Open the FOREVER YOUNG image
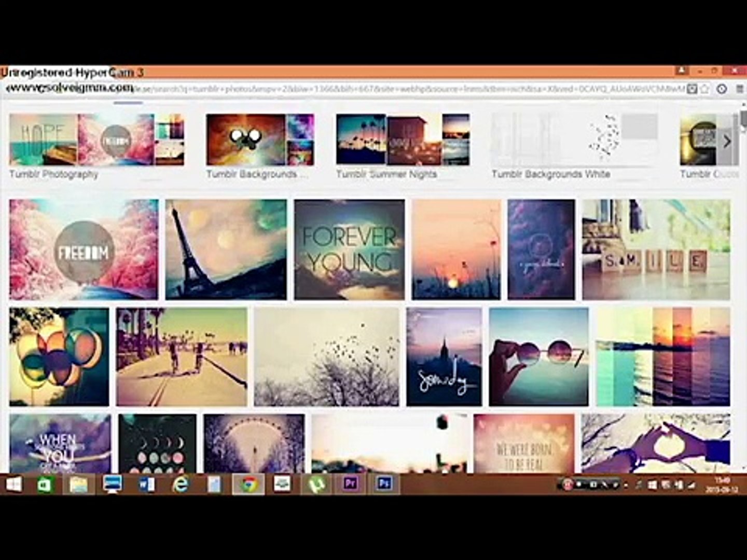Image resolution: width=747 pixels, height=560 pixels. tap(349, 249)
